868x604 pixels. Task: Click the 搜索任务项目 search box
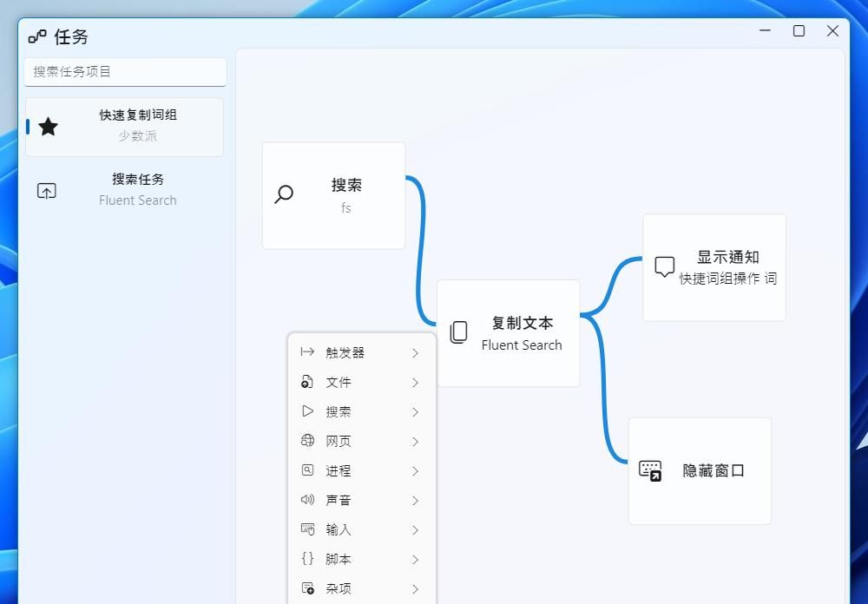125,72
